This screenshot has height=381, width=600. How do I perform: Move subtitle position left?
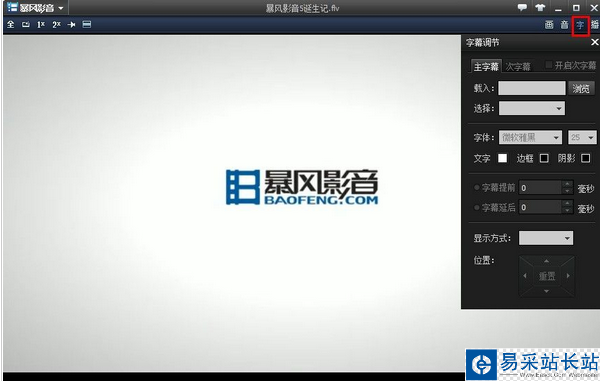[525, 276]
